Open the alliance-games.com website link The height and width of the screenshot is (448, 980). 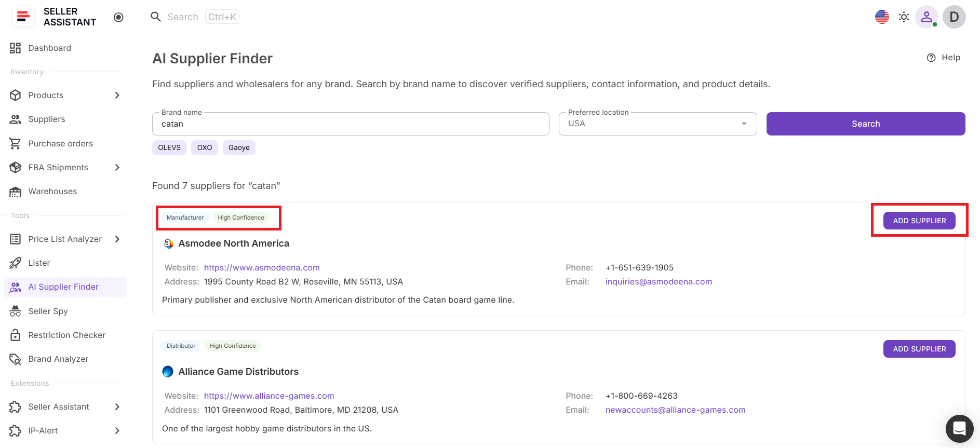point(269,396)
